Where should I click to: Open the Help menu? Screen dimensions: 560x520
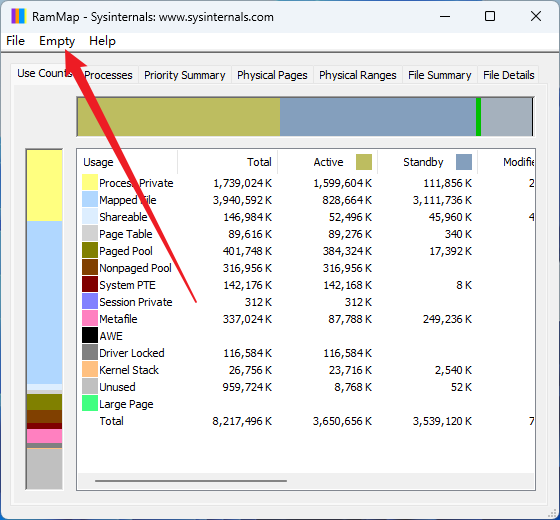[102, 41]
